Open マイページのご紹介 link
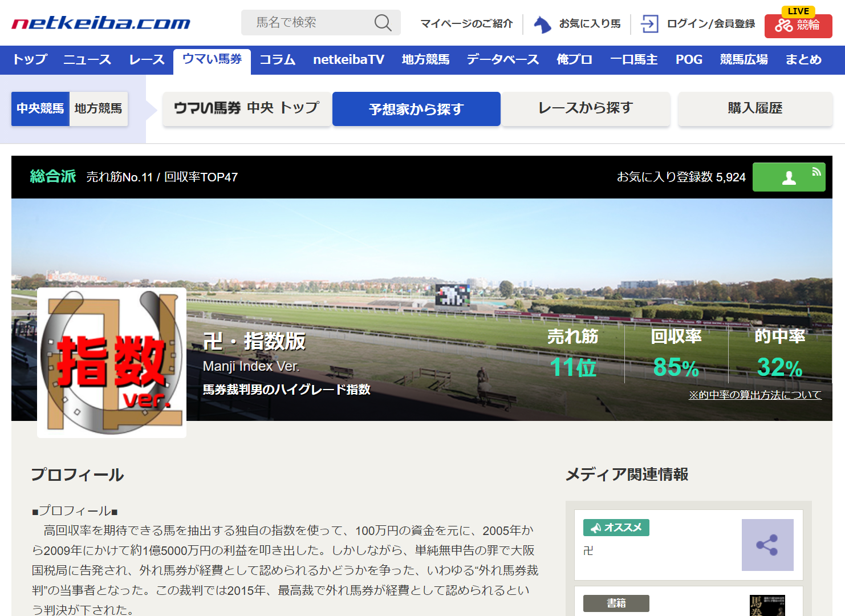The image size is (845, 616). (466, 23)
